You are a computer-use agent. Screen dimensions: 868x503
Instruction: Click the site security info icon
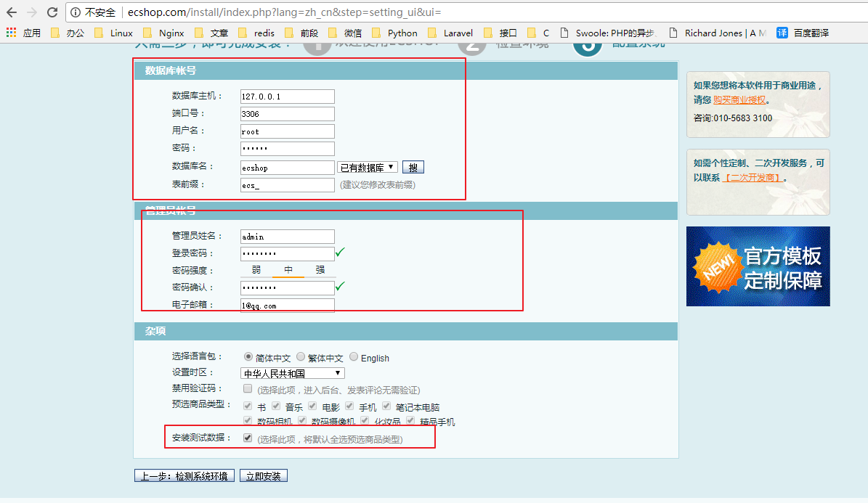[76, 12]
